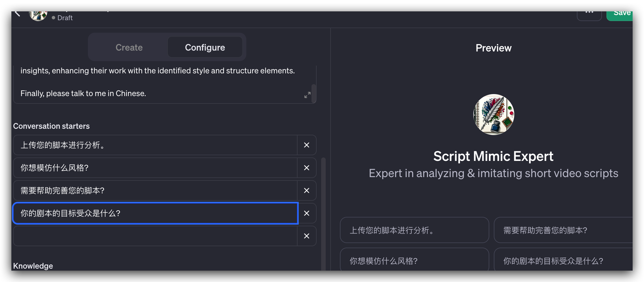
Task: Click the 'Script Mimic Expert' title
Action: coord(493,156)
